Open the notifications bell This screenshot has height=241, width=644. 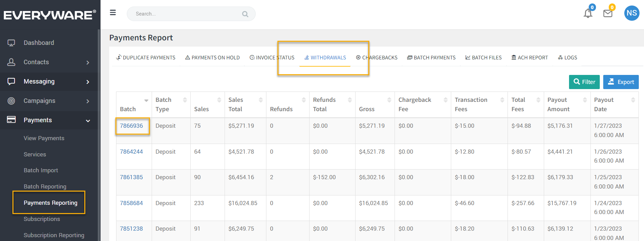(x=588, y=13)
